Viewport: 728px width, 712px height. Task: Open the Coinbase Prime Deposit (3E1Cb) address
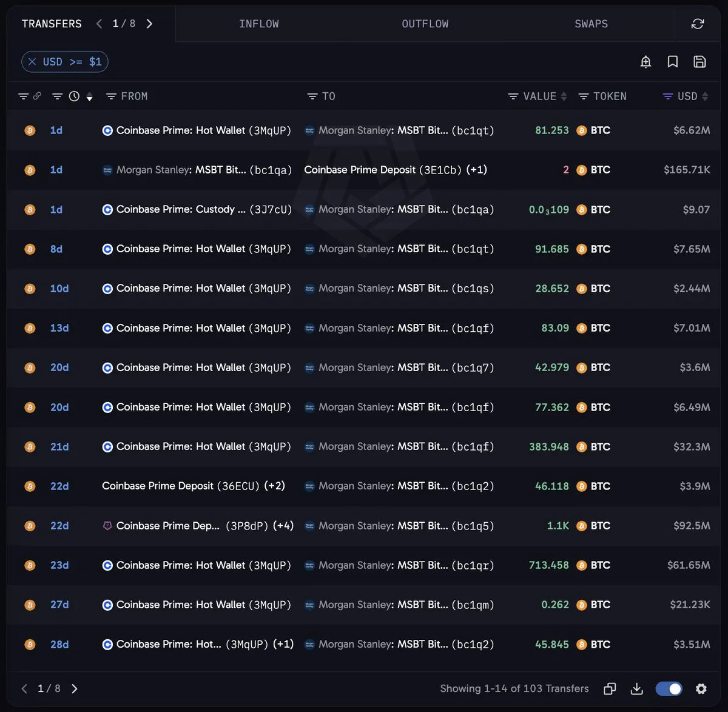click(x=383, y=170)
